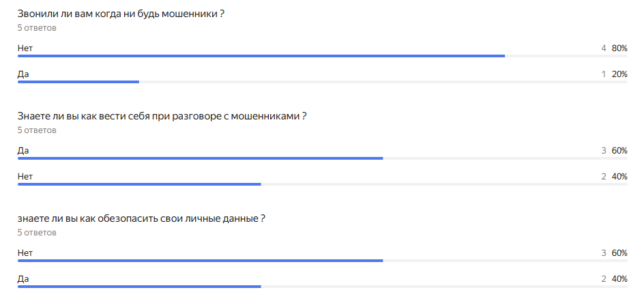This screenshot has height=303, width=644.
Task: Click the 'Да' 20% progress bar
Action: pyautogui.click(x=78, y=82)
